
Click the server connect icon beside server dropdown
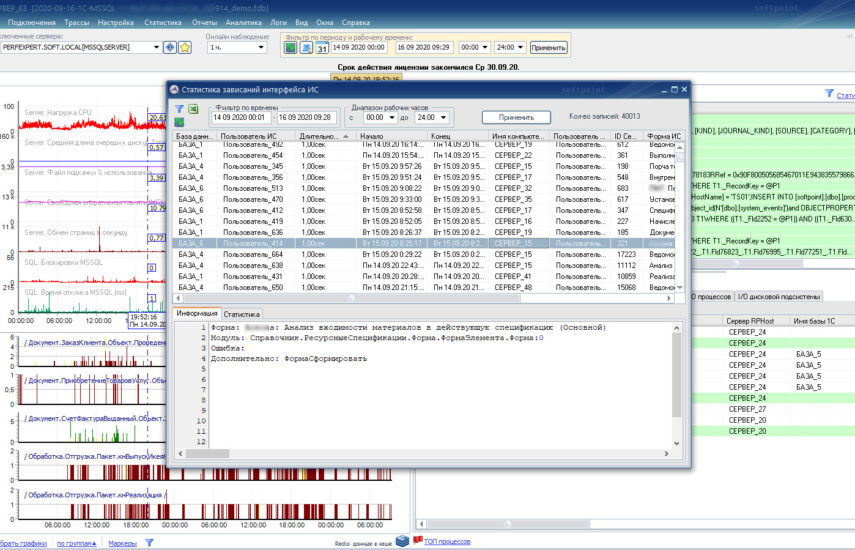coord(170,47)
